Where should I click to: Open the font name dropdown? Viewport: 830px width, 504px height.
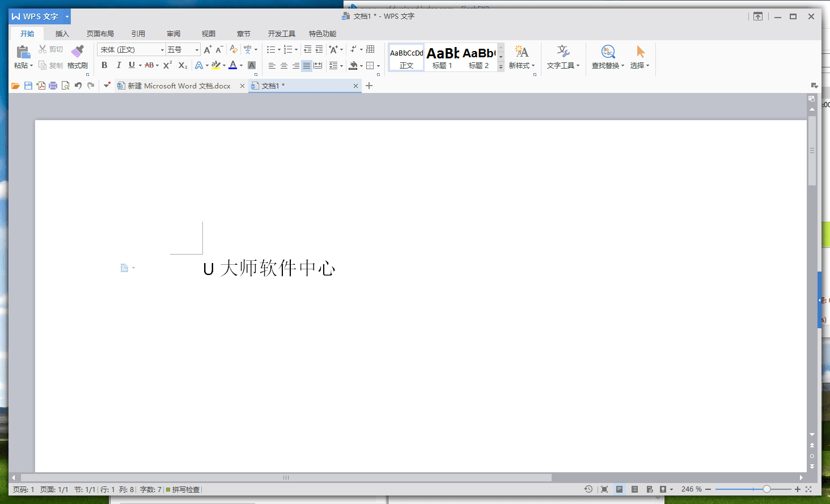[162, 49]
